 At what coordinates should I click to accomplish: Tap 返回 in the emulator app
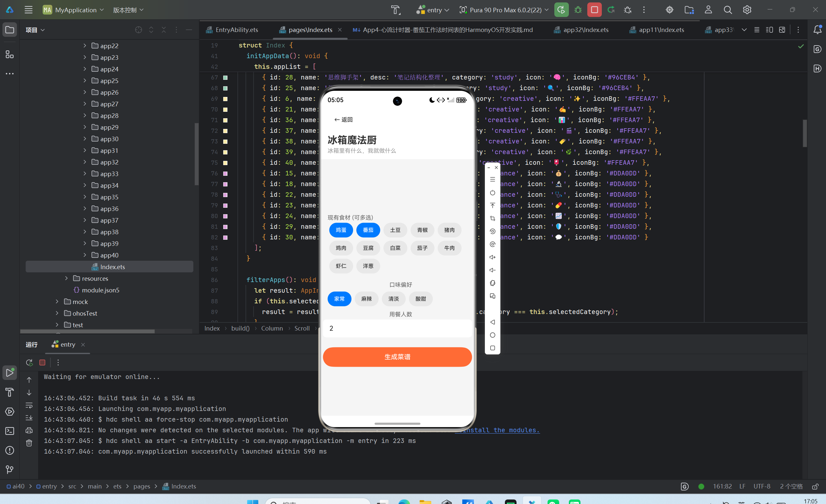point(343,120)
